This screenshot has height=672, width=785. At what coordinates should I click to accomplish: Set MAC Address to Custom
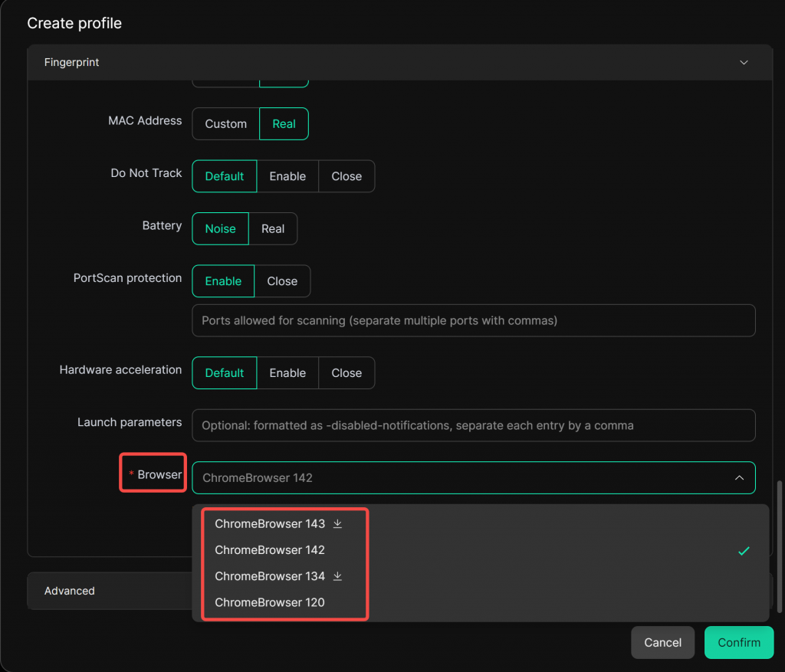226,124
